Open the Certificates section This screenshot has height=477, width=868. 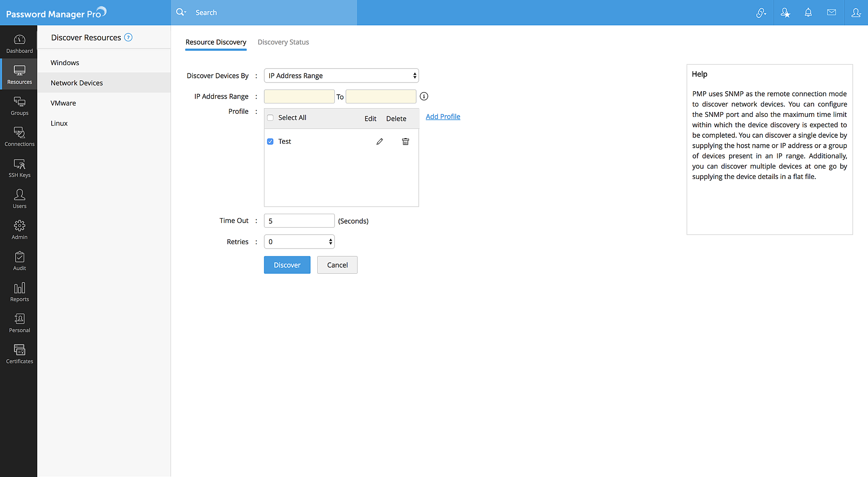click(19, 353)
